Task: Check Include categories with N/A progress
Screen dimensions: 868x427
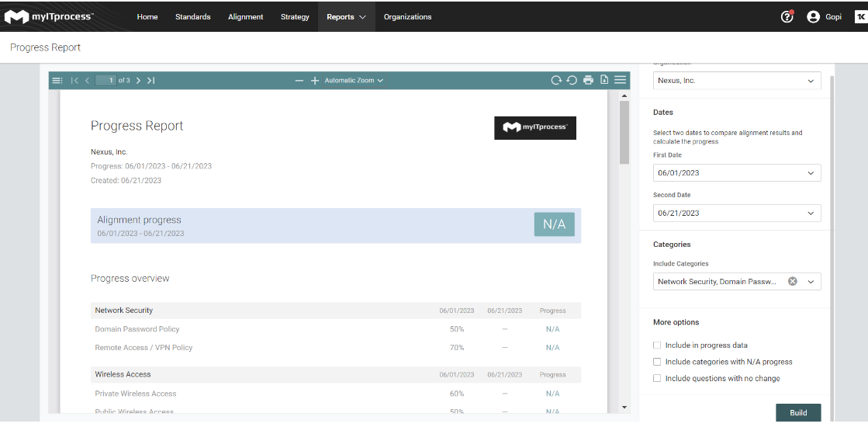Action: [x=657, y=362]
